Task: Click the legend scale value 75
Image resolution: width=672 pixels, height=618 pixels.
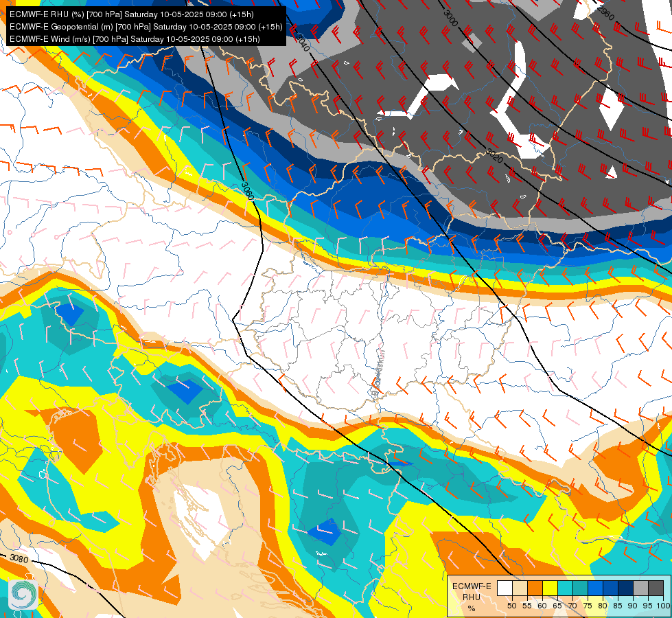Action: click(588, 606)
